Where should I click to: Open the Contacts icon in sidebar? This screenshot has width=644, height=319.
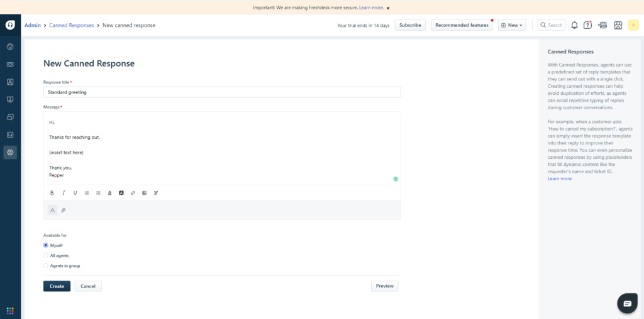[x=10, y=82]
